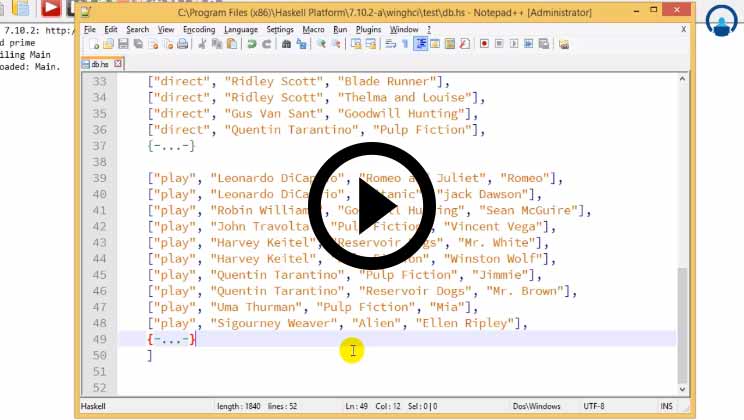This screenshot has height=420, width=744.
Task: Open the Encoding menu
Action: click(x=199, y=29)
